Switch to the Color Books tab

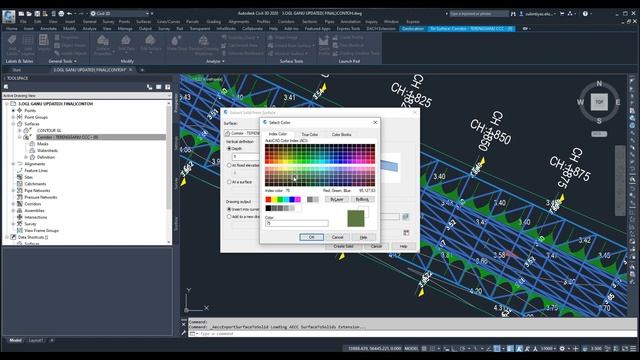(x=341, y=134)
